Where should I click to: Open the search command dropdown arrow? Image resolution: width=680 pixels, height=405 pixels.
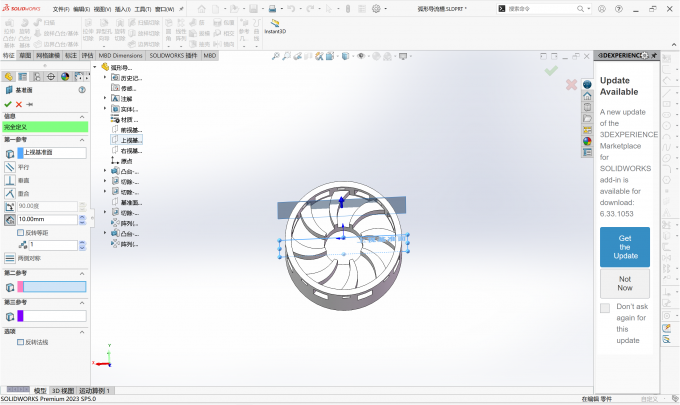coord(588,9)
